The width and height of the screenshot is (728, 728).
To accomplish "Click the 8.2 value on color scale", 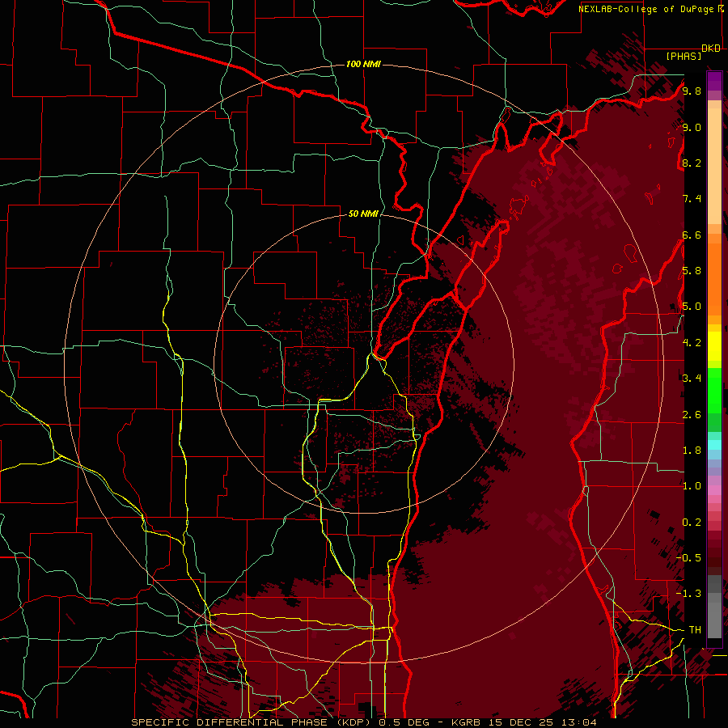I will point(692,163).
